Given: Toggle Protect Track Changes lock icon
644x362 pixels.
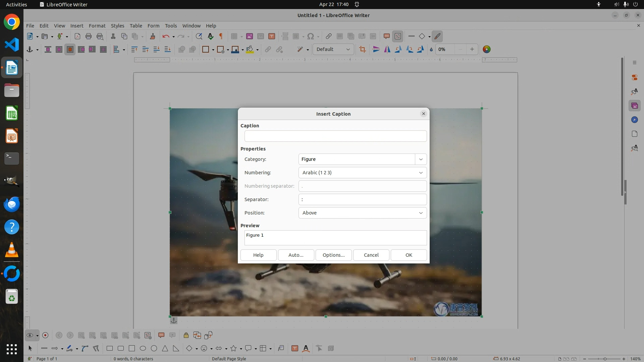Looking at the screenshot, I should point(186,336).
